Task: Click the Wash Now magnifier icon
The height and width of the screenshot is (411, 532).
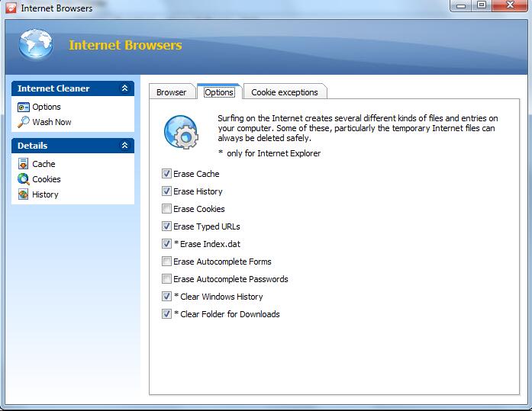Action: [x=24, y=122]
